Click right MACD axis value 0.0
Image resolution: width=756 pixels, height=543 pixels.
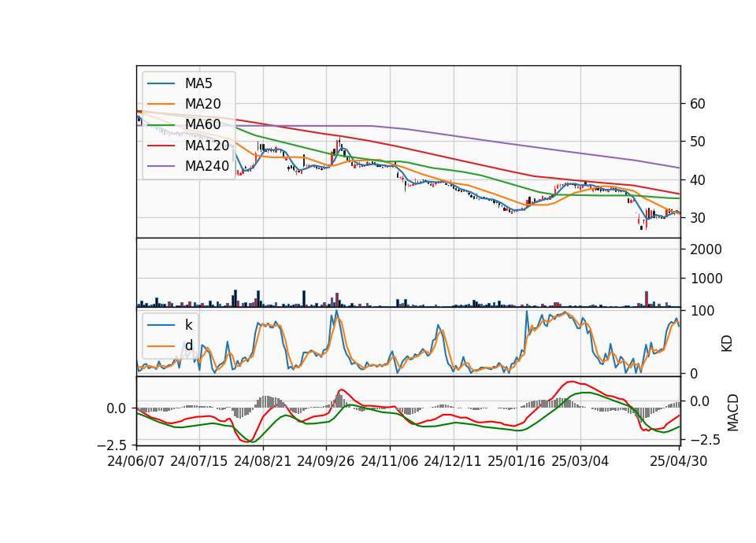coord(699,401)
